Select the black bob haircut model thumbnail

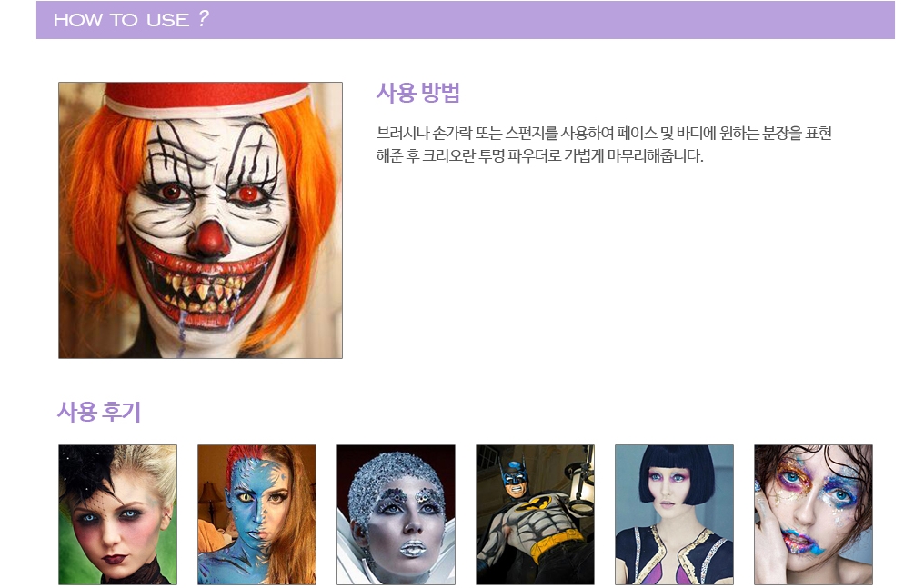674,513
